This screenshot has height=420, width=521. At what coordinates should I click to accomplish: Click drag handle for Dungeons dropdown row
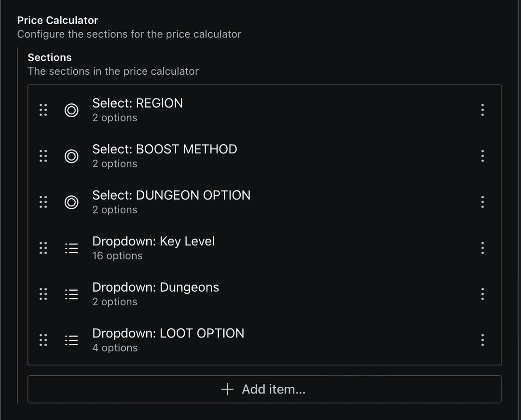[x=43, y=294]
